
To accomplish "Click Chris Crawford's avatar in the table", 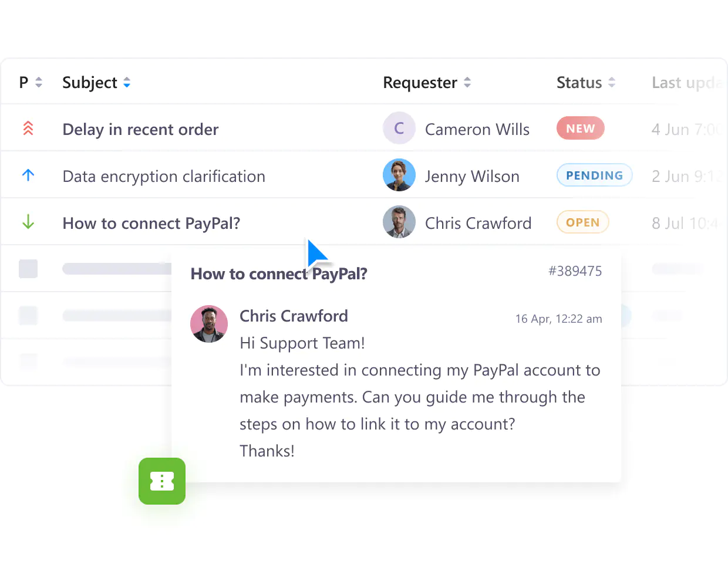I will click(399, 222).
